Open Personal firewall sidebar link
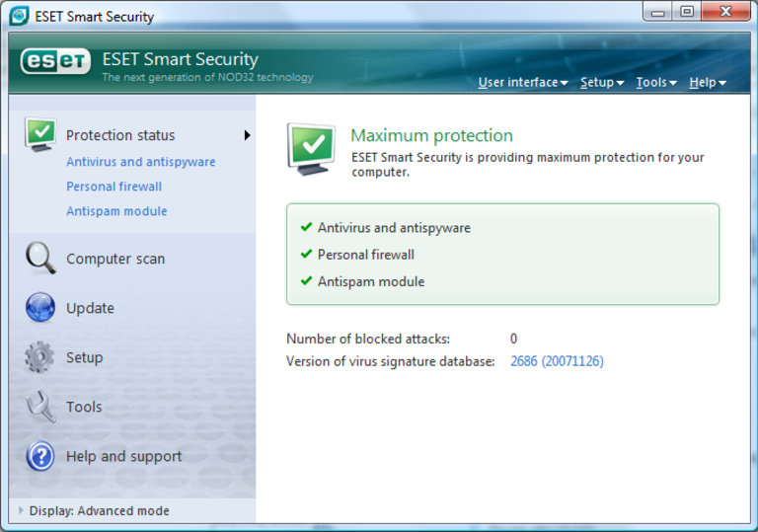Viewport: 758px width, 532px height. click(x=114, y=187)
